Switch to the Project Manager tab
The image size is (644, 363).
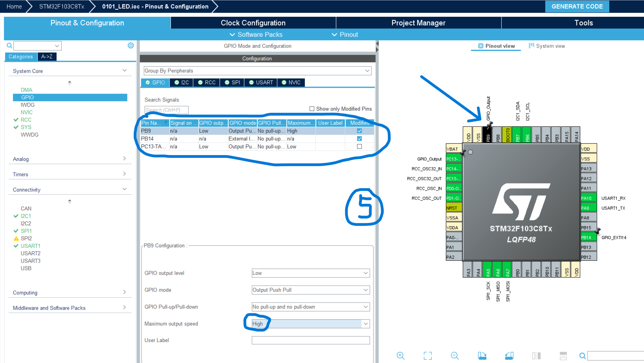pos(418,23)
